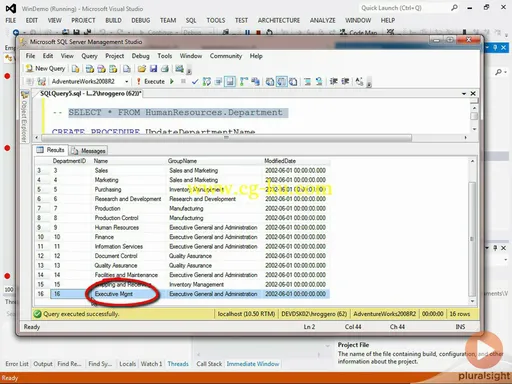Click the Code Map button in Visual Studio toolbar

tap(359, 32)
